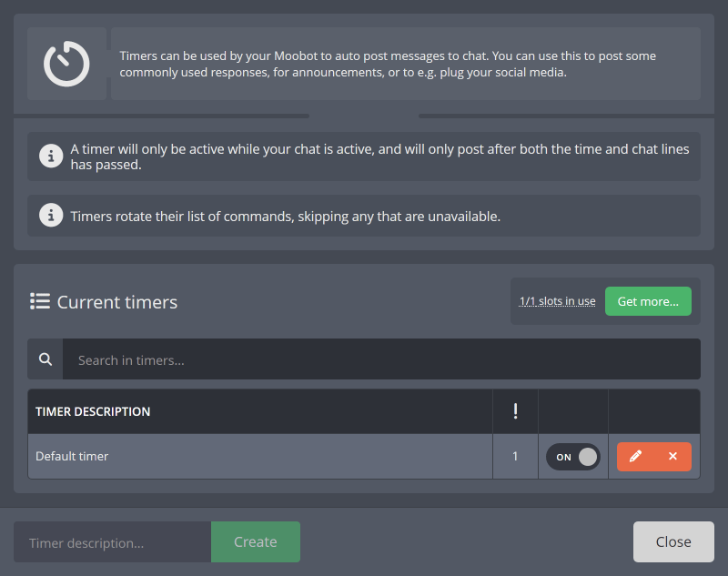Image resolution: width=728 pixels, height=576 pixels.
Task: Click the Current timers heading
Action: click(117, 302)
